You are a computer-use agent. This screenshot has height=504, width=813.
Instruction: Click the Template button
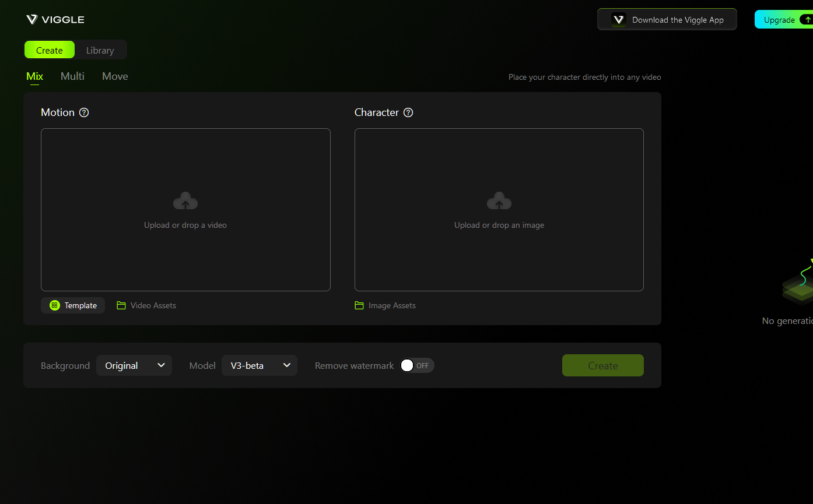click(73, 305)
